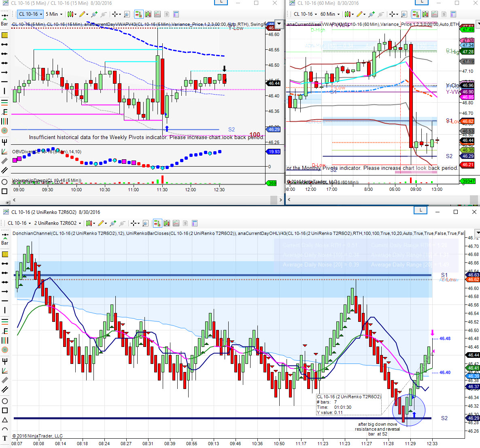The height and width of the screenshot is (448, 480).
Task: Expand indicator label arrow in 5 Min chart
Action: coord(279,24)
